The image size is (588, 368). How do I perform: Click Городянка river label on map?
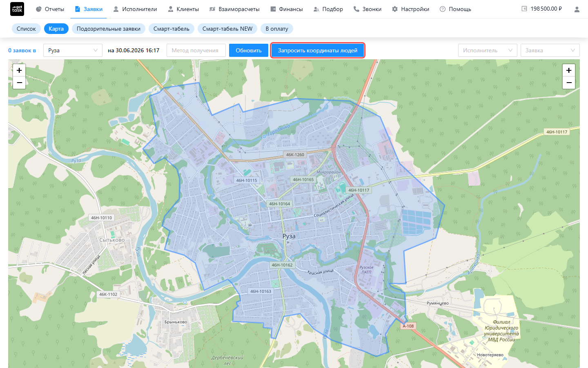pyautogui.click(x=278, y=131)
